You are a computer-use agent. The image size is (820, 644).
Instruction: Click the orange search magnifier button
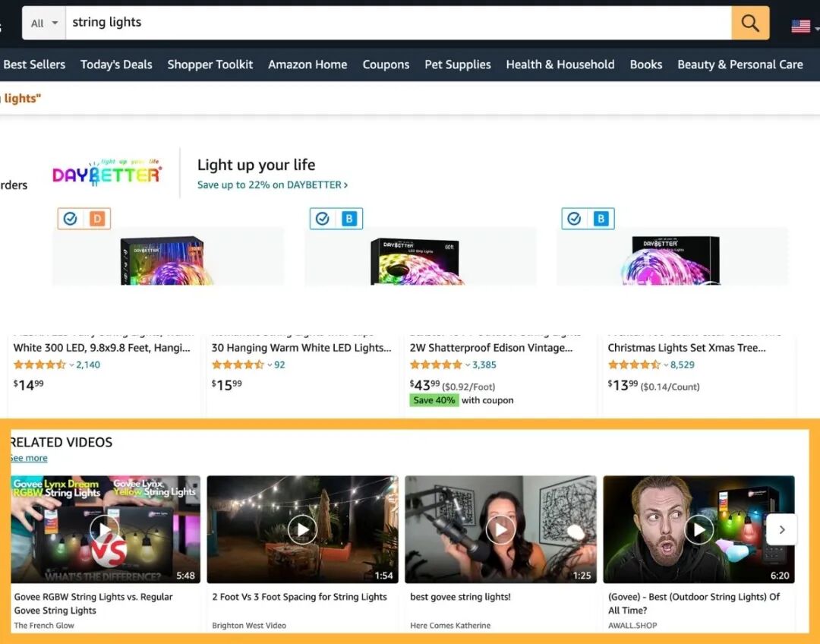click(x=750, y=23)
